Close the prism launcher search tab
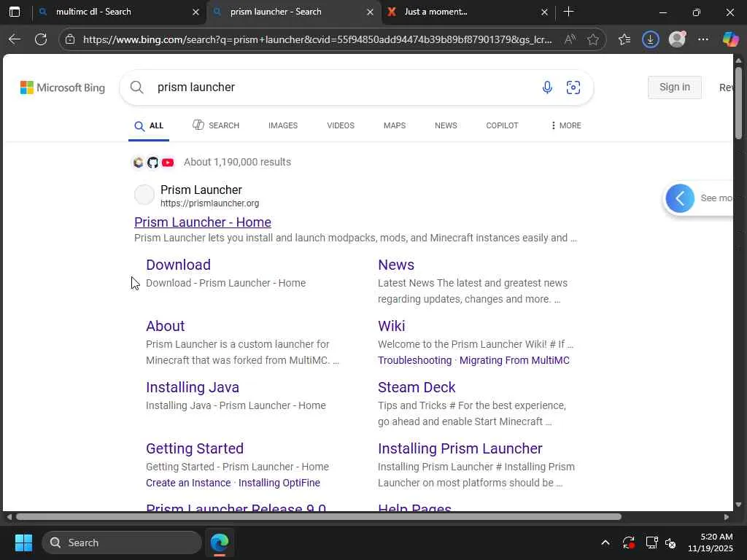The height and width of the screenshot is (560, 747). click(370, 12)
